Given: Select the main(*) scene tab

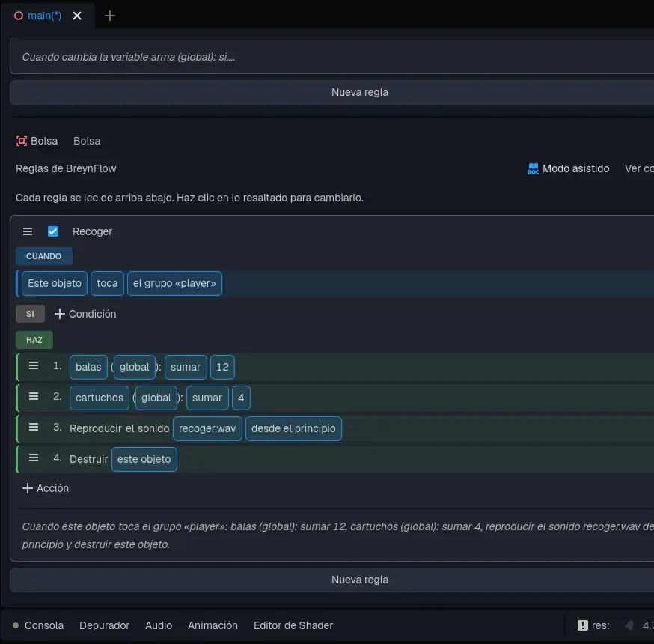Looking at the screenshot, I should [44, 16].
